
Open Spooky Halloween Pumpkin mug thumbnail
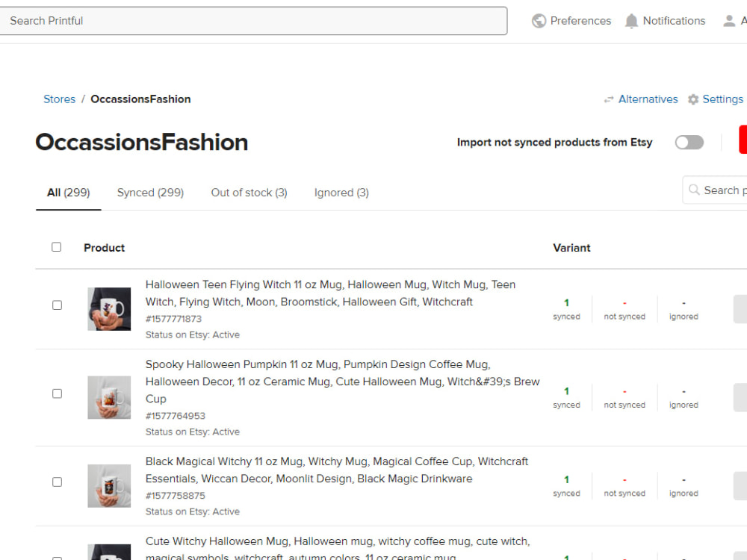(x=109, y=398)
